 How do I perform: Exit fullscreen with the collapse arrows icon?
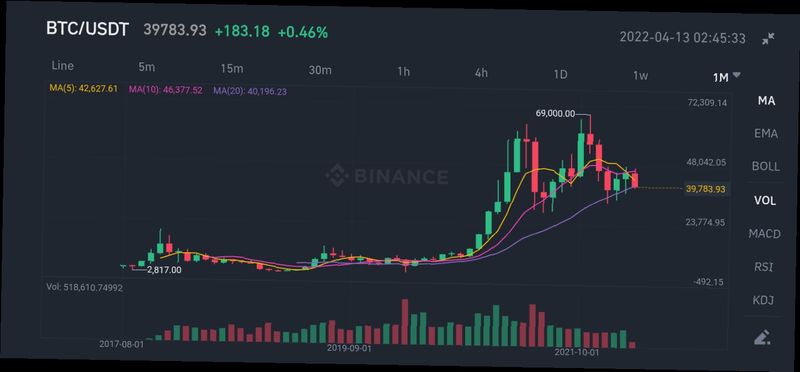[x=768, y=39]
